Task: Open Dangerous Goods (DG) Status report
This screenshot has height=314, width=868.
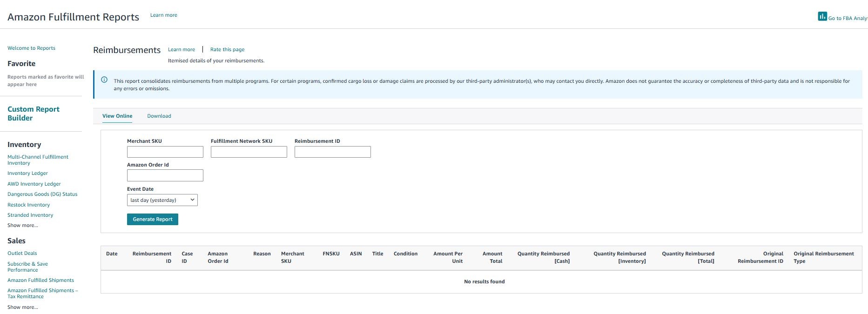Action: 42,194
